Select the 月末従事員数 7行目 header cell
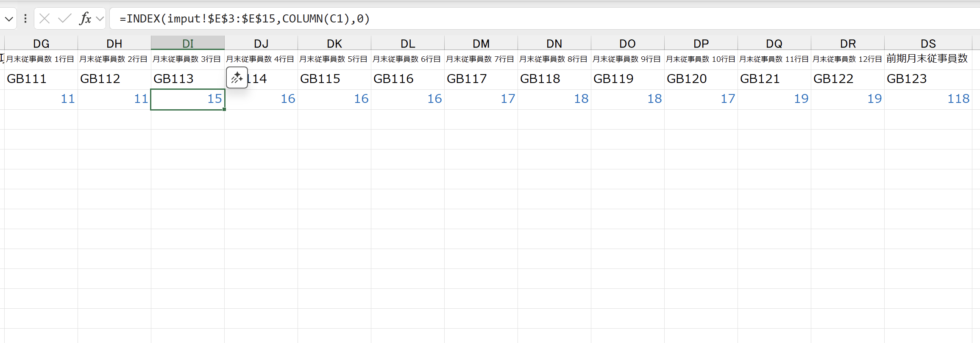The image size is (980, 343). click(481, 59)
